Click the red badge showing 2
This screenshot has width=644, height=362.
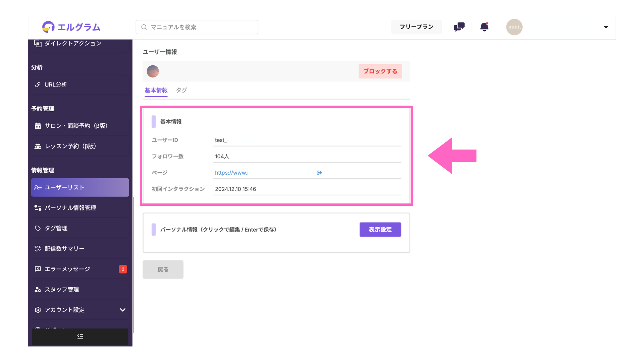click(x=123, y=269)
